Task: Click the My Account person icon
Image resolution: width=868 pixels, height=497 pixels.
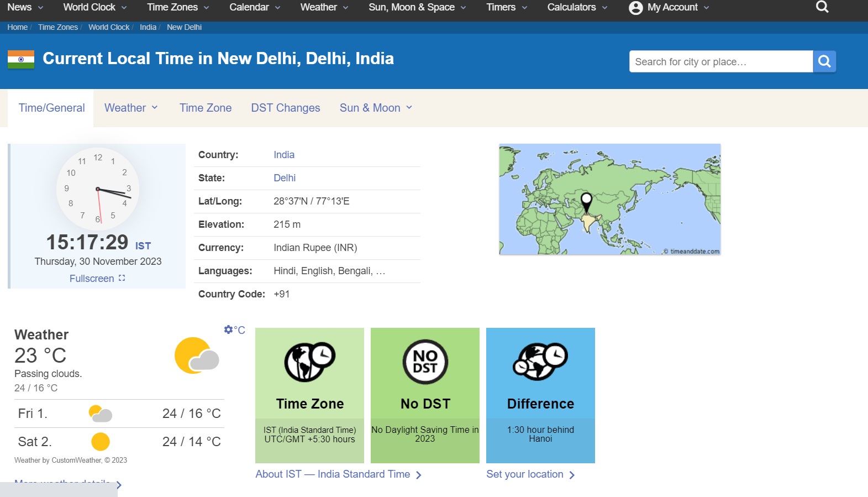Action: click(635, 8)
